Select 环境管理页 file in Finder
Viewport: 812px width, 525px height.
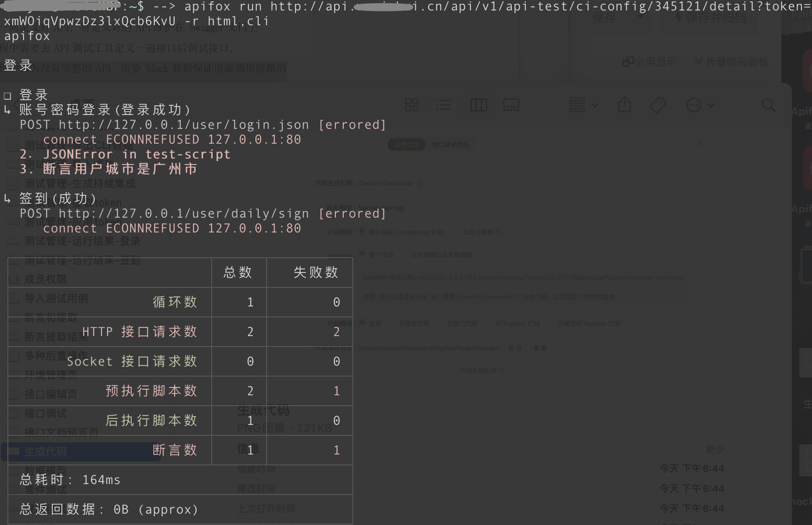51,375
